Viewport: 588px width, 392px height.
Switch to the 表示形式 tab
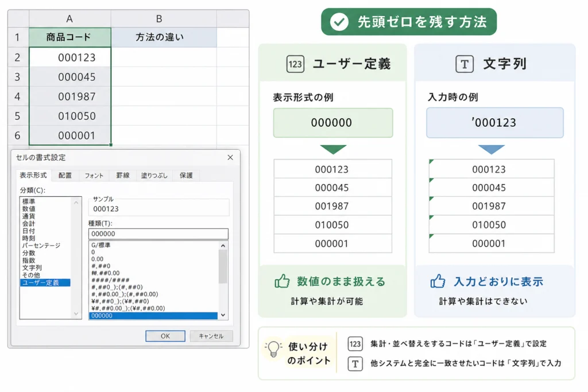click(33, 176)
